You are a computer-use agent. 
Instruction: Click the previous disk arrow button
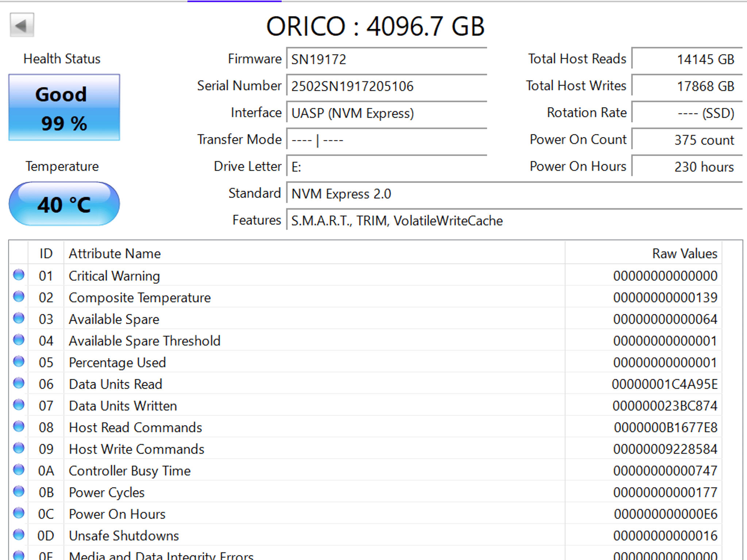coord(22,25)
